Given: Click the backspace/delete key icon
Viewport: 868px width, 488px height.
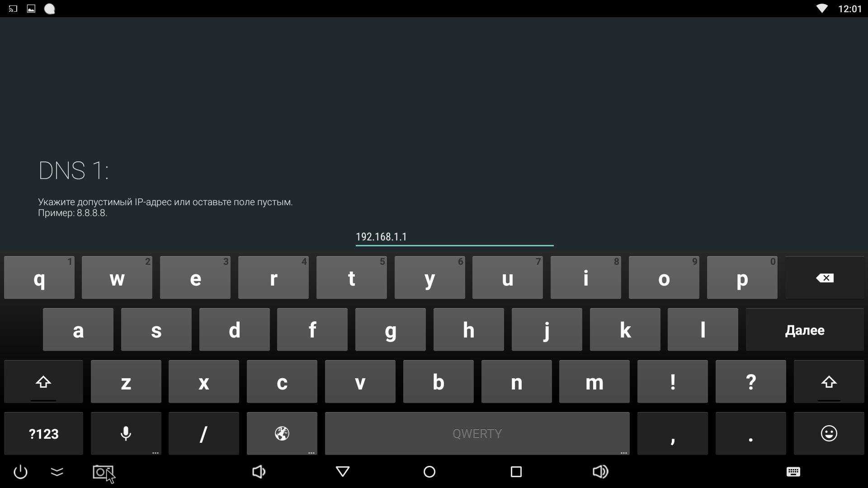Looking at the screenshot, I should [x=824, y=278].
